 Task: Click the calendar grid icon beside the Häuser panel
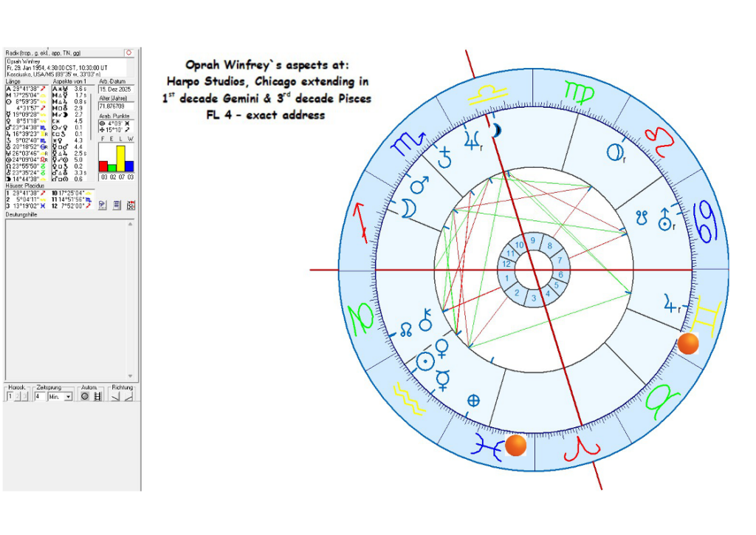coord(131,205)
